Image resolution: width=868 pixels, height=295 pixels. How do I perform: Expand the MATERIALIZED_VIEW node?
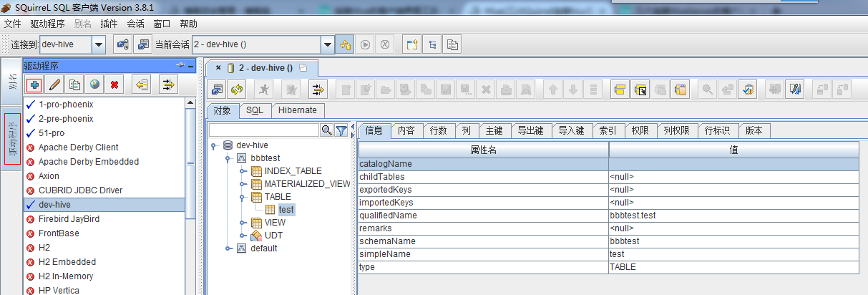[243, 184]
